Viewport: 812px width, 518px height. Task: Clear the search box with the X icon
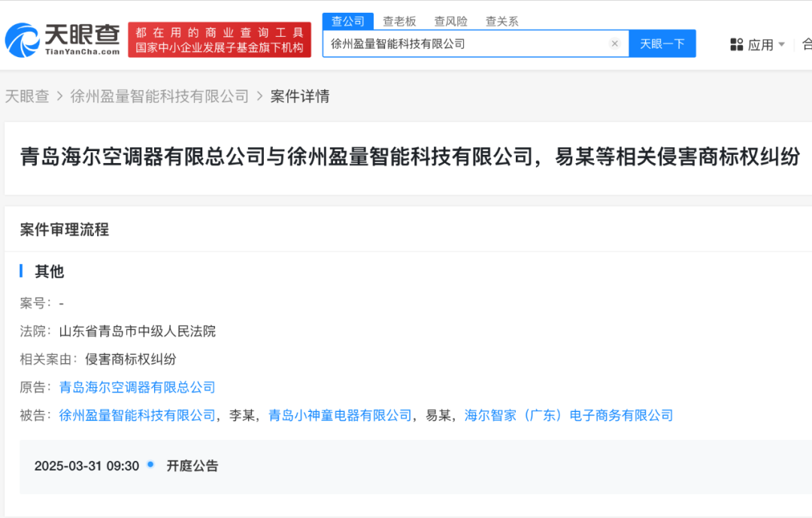[615, 44]
